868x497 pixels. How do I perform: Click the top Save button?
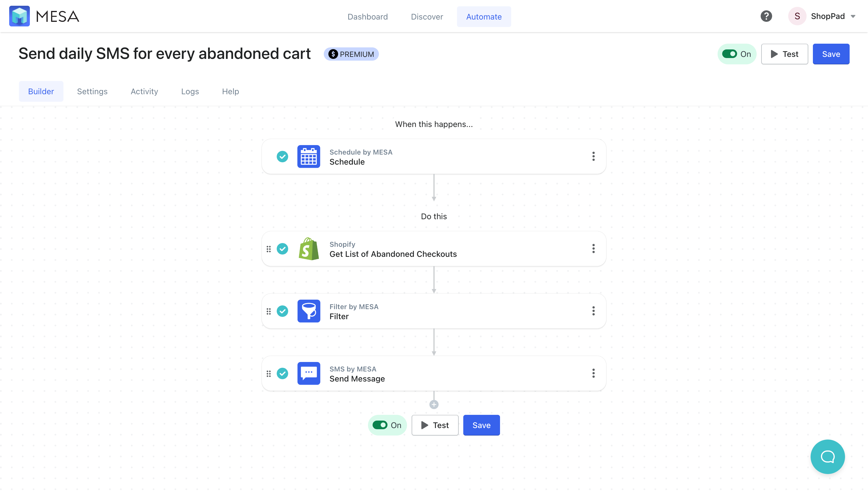[x=831, y=54]
